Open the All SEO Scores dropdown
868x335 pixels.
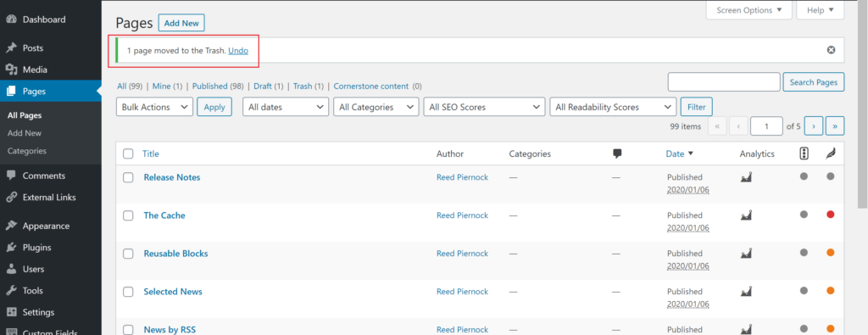pos(484,107)
